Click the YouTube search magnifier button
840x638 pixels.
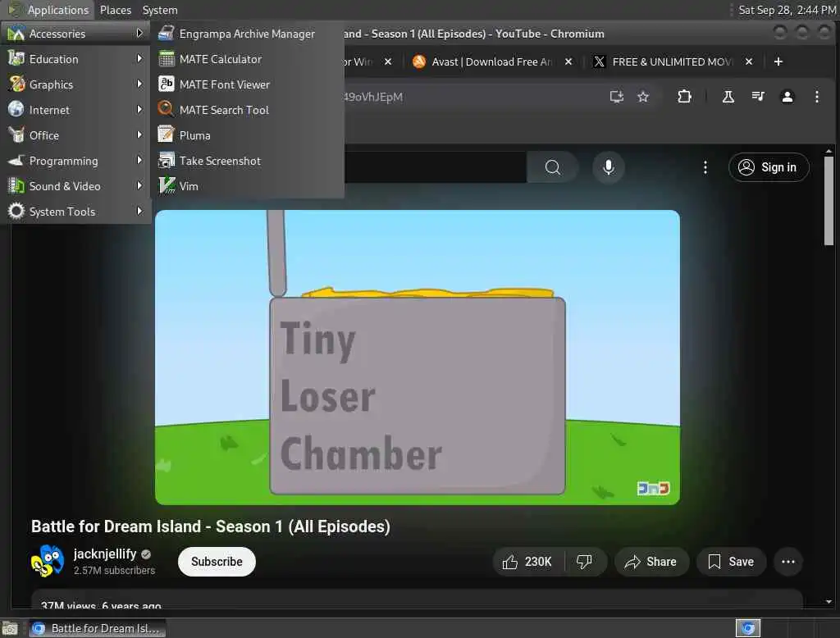pos(552,167)
